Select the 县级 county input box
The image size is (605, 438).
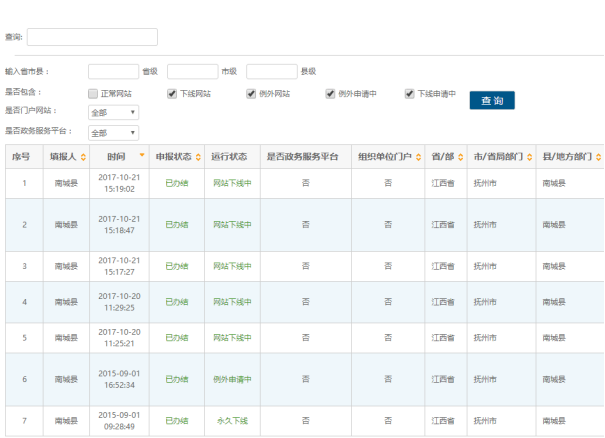pyautogui.click(x=271, y=72)
